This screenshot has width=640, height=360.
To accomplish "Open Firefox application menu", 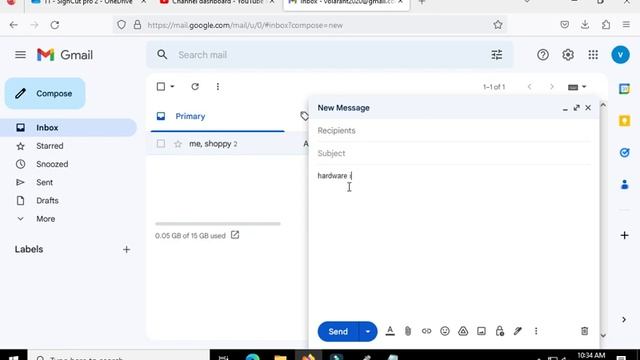I will pos(626,25).
